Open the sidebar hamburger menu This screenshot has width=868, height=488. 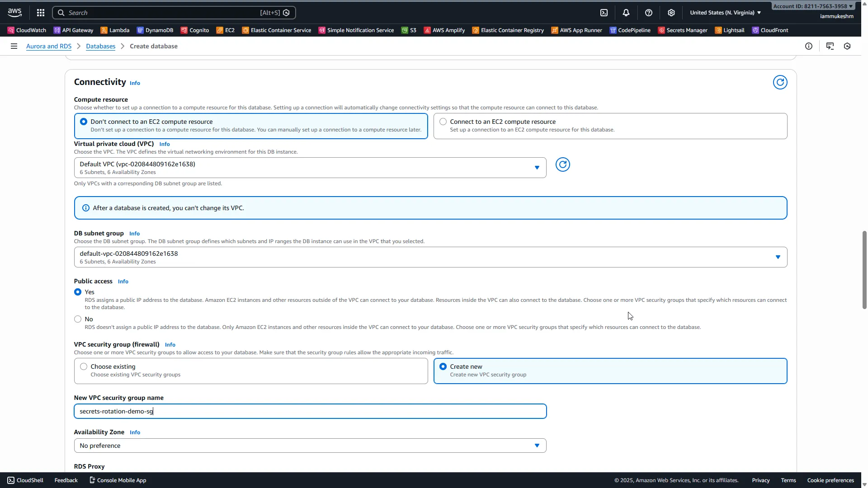pos(14,46)
